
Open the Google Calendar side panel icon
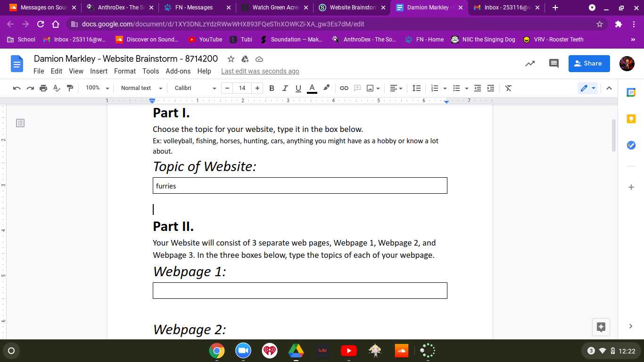[x=631, y=92]
